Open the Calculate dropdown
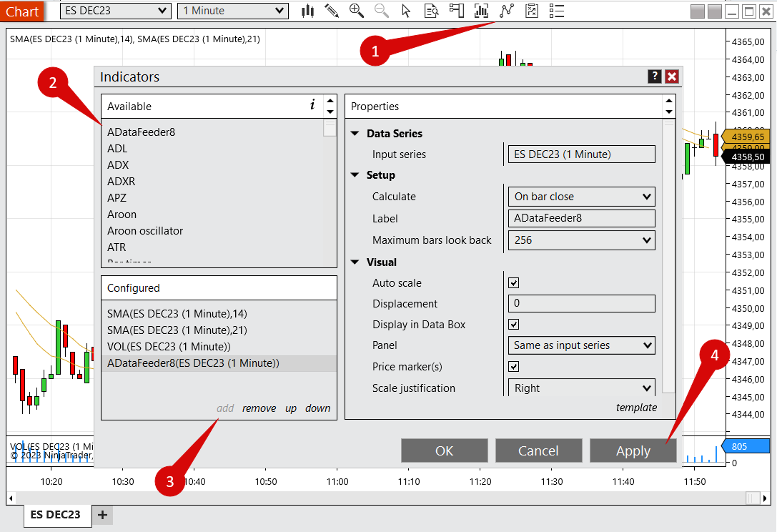Screen dimensions: 777x532 [x=581, y=197]
